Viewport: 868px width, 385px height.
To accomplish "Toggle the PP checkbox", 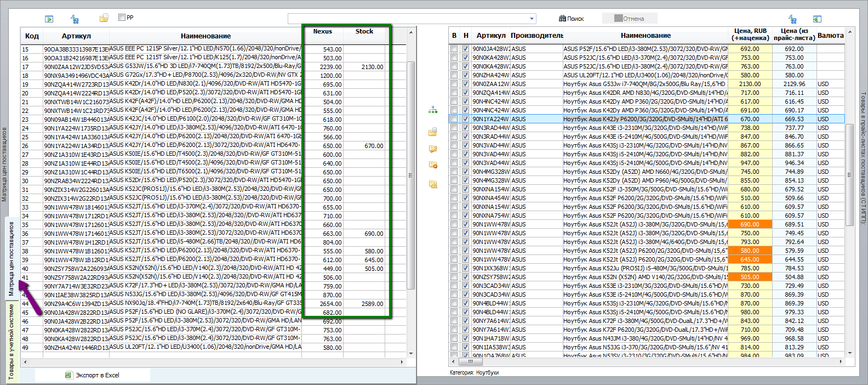I will click(122, 18).
